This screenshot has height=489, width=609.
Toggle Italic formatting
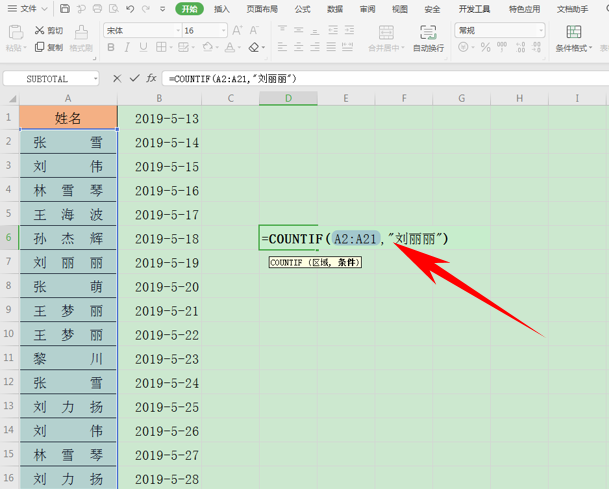127,47
